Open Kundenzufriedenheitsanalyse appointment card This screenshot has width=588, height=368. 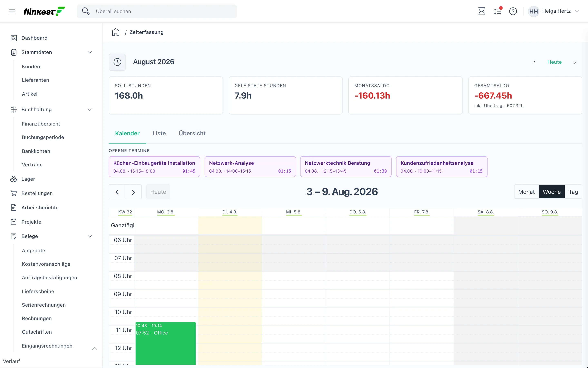(441, 167)
